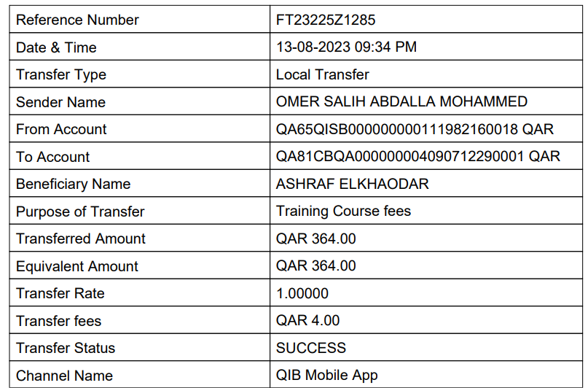Click the QIB Mobile App channel value
The image size is (588, 388).
point(326,376)
